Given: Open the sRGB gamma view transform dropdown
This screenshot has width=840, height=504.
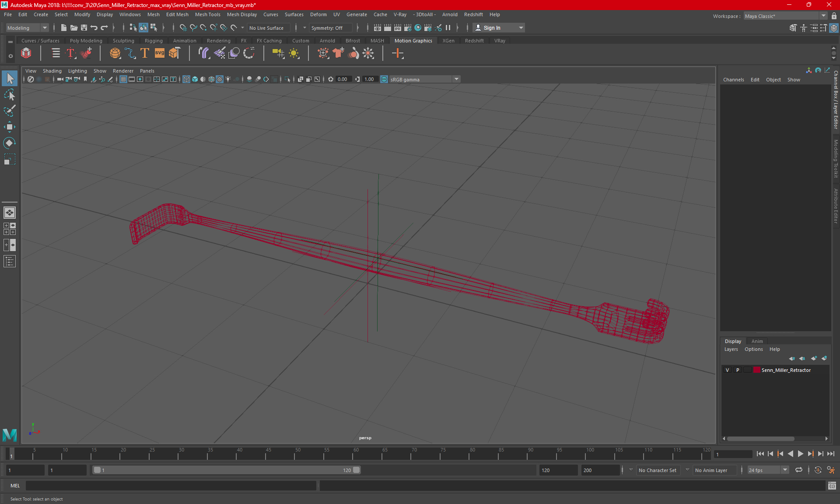Looking at the screenshot, I should coord(425,79).
